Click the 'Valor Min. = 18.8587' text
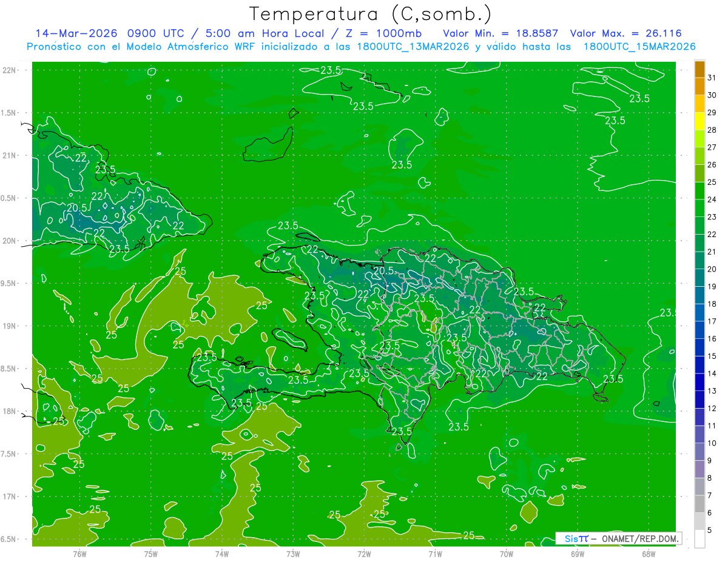This screenshot has width=728, height=562. (500, 33)
